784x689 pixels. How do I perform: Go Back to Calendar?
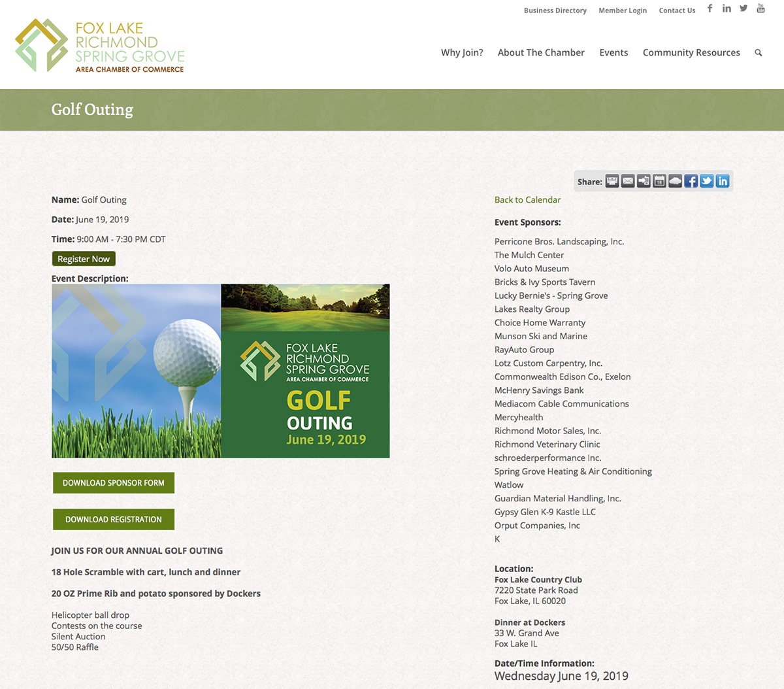coord(527,200)
